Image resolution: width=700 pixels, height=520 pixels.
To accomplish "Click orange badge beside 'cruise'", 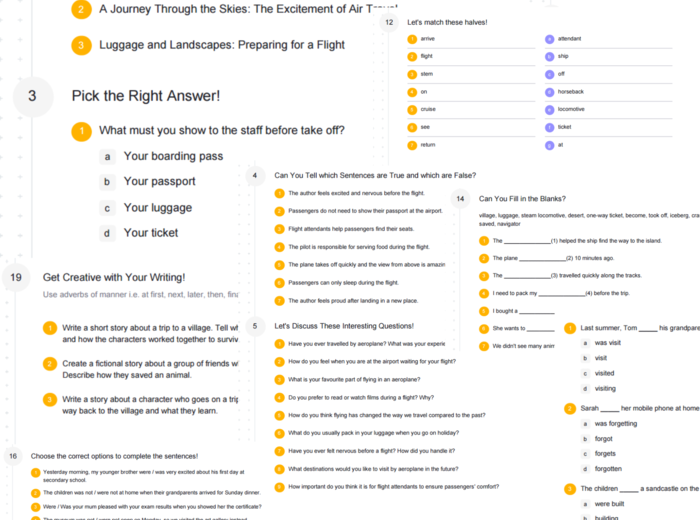I will pyautogui.click(x=412, y=110).
